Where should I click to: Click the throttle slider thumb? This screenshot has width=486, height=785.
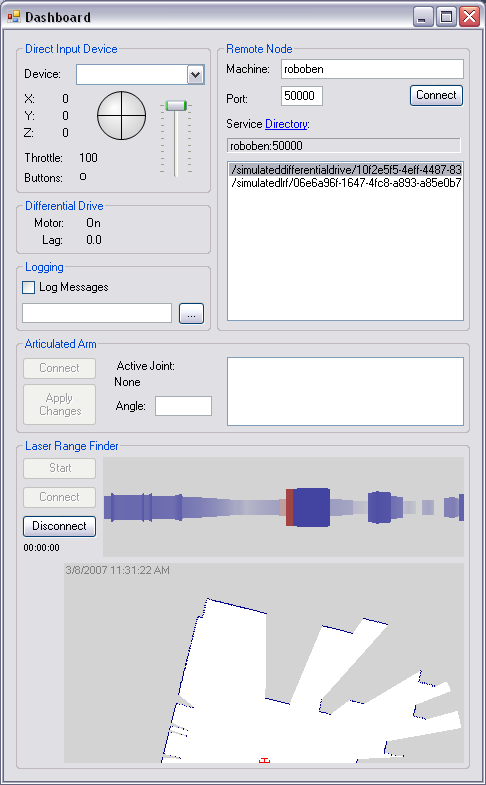coord(176,106)
